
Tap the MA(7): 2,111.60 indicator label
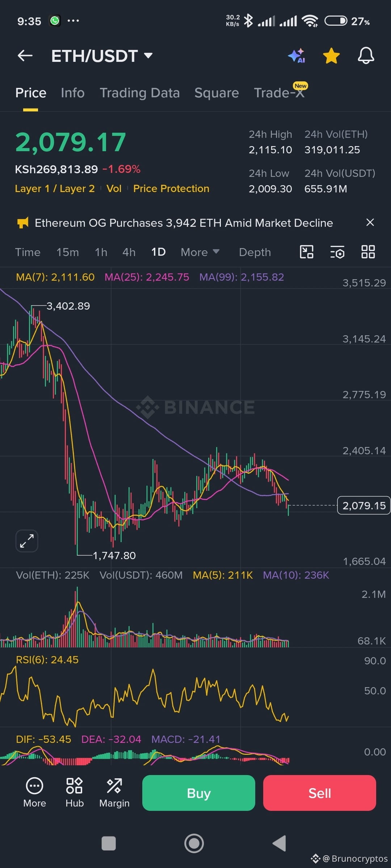(x=55, y=277)
